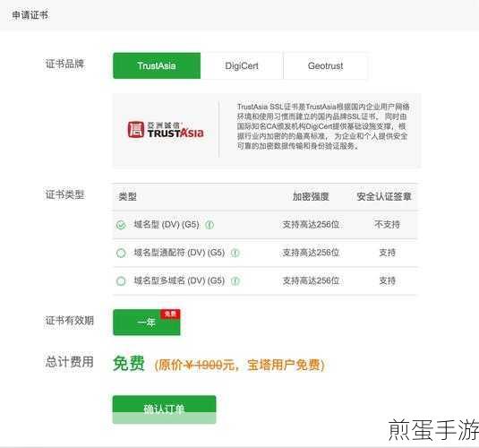Select 域名型多域名 (DV) (G5) radio option
Viewport: 479px width, 448px height.
(x=121, y=280)
